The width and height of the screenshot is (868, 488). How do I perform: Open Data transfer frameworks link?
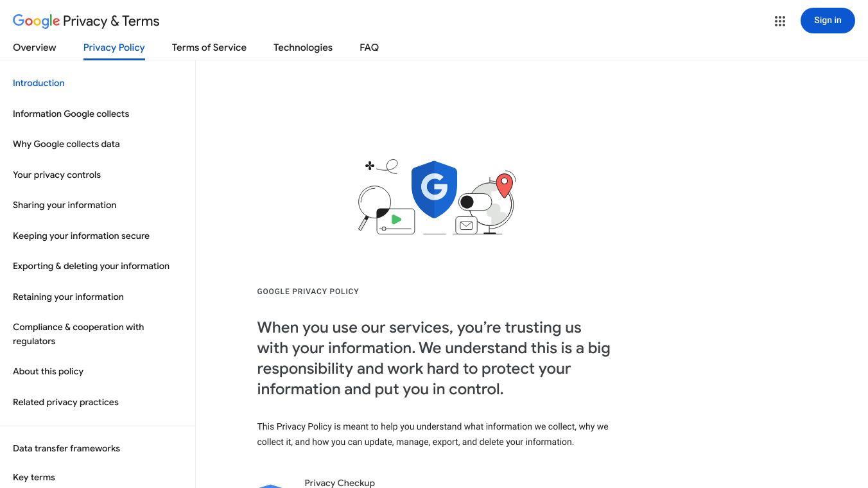click(67, 448)
